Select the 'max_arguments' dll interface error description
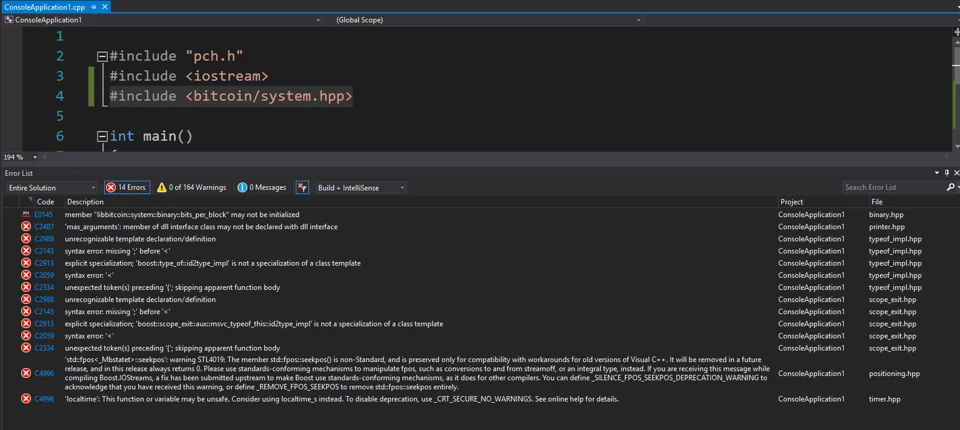Screen dimensions: 960x430 pyautogui.click(x=201, y=227)
